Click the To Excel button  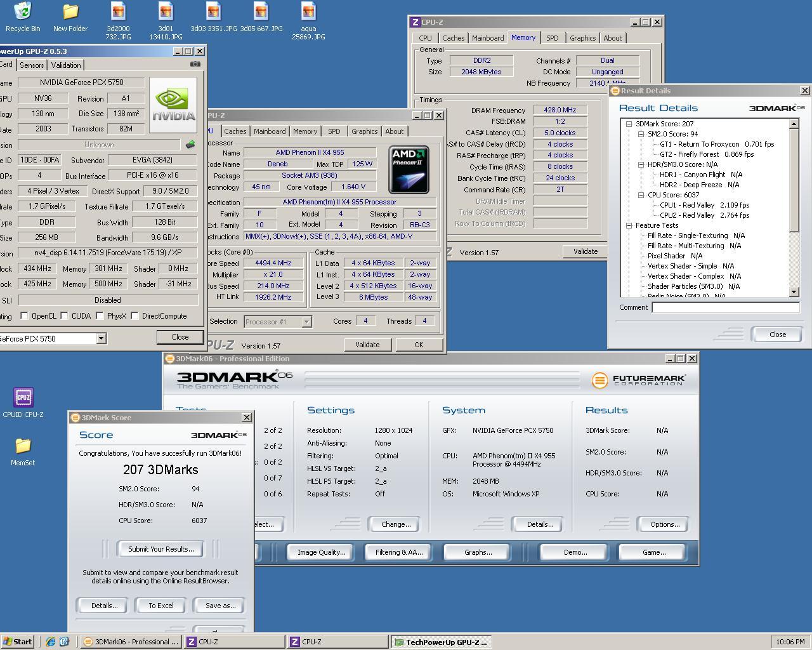(161, 606)
